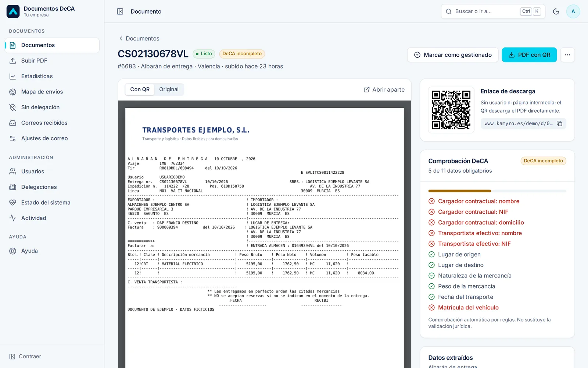
Task: Open Sin delegación section
Action: [x=52, y=107]
